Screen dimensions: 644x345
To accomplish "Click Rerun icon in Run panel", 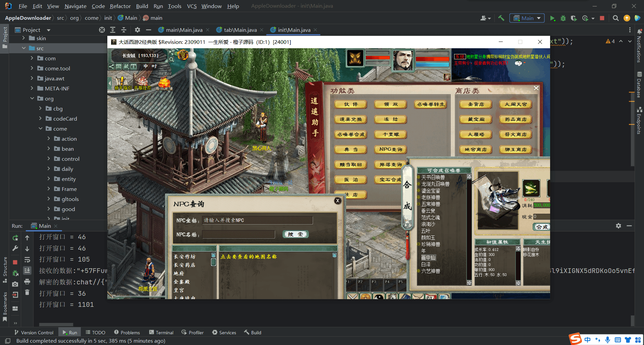I will point(15,237).
